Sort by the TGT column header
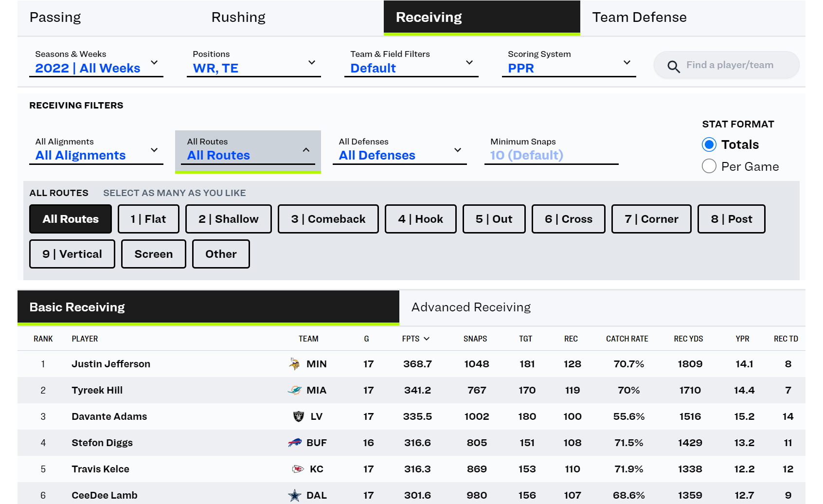The height and width of the screenshot is (504, 823). (526, 339)
